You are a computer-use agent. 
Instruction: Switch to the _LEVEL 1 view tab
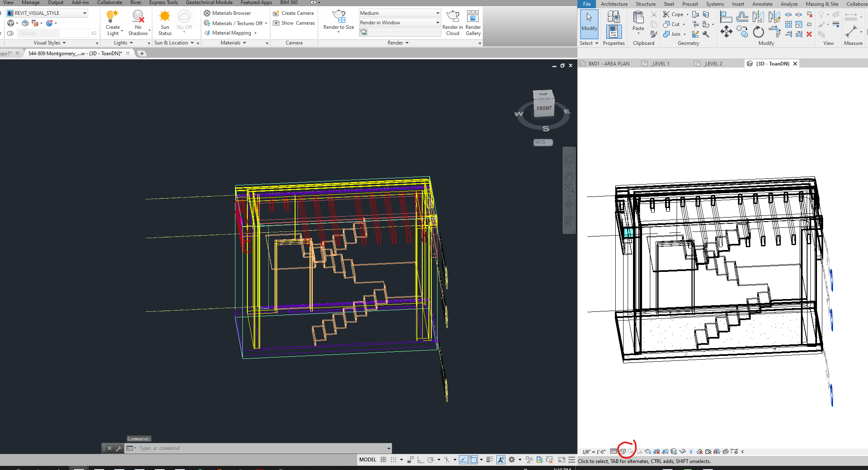pos(660,63)
